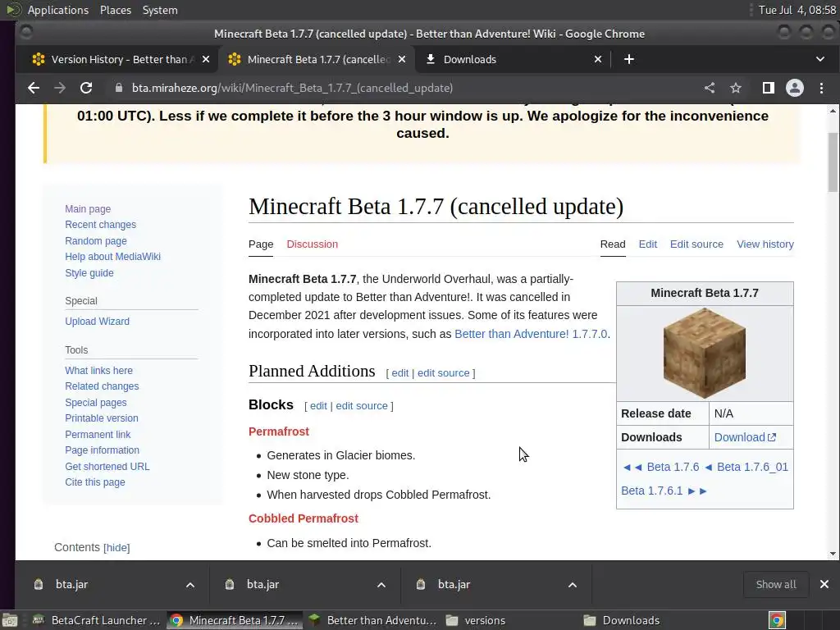Screen dimensions: 840x630
Task: Click the page vertical scrollbar thumb
Action: (x=833, y=162)
